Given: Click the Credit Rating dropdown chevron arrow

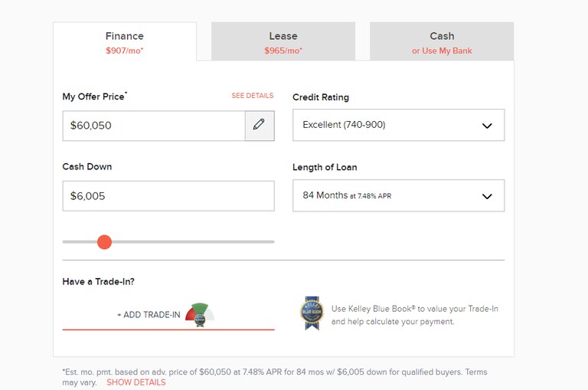Looking at the screenshot, I should pyautogui.click(x=487, y=126).
